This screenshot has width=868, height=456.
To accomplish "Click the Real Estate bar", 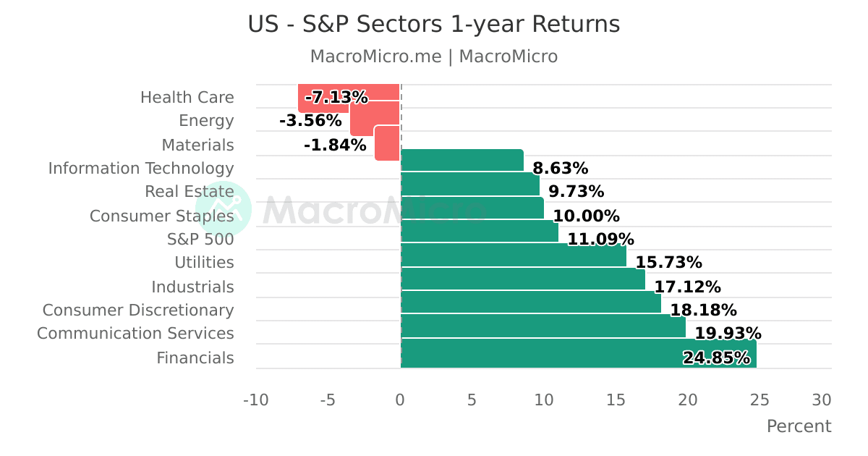I will pyautogui.click(x=469, y=185).
